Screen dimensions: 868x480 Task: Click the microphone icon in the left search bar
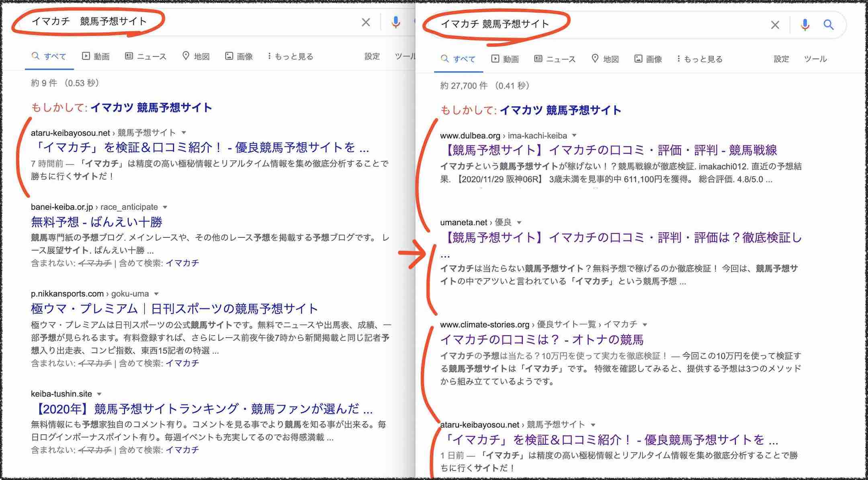click(396, 22)
